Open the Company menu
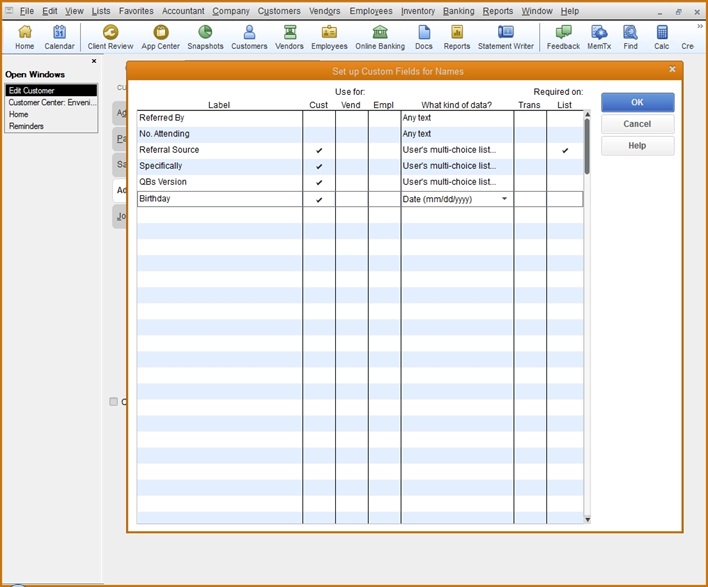Screen dimensions: 708x587 tap(231, 11)
